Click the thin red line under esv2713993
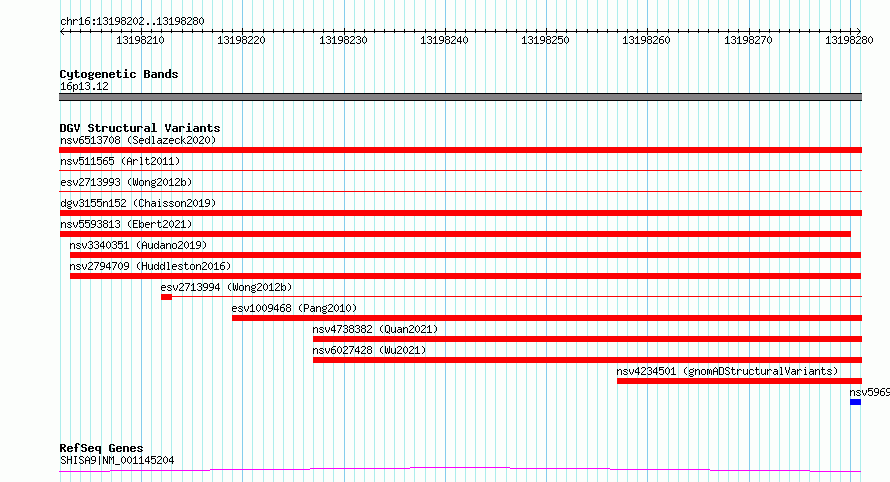 (x=460, y=191)
